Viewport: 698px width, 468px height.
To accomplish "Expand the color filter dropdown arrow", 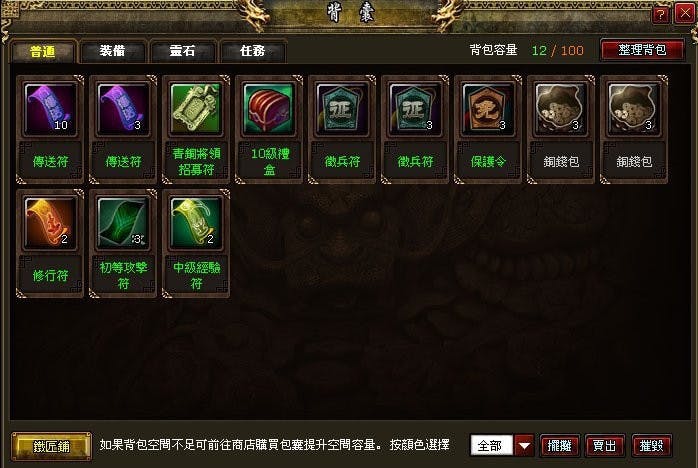I will coord(524,445).
